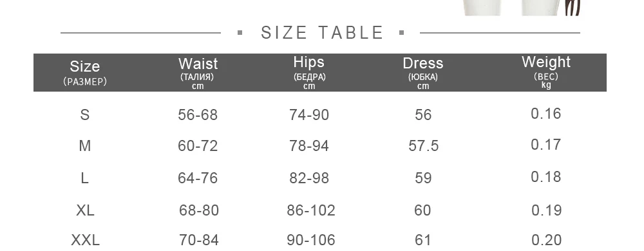Select the Hips column header
The width and height of the screenshot is (644, 251).
coord(309,72)
